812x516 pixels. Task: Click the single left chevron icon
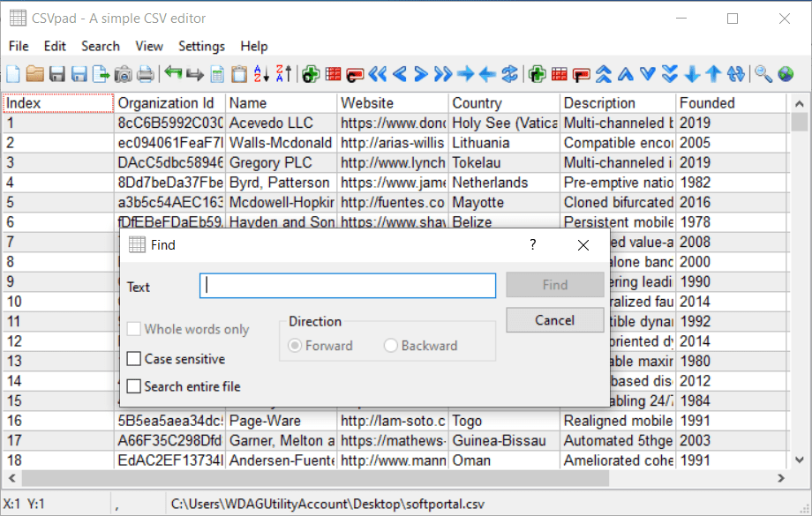click(x=399, y=74)
